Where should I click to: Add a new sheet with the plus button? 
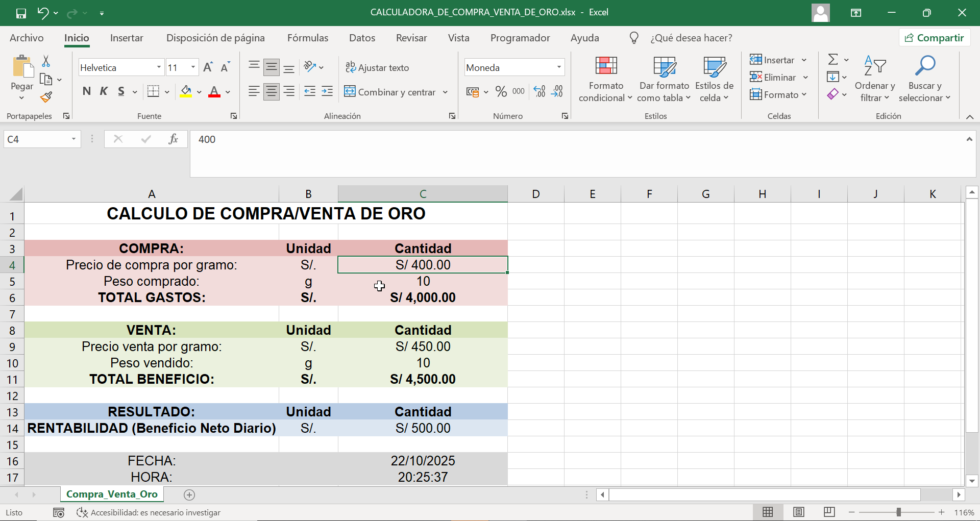pos(189,494)
